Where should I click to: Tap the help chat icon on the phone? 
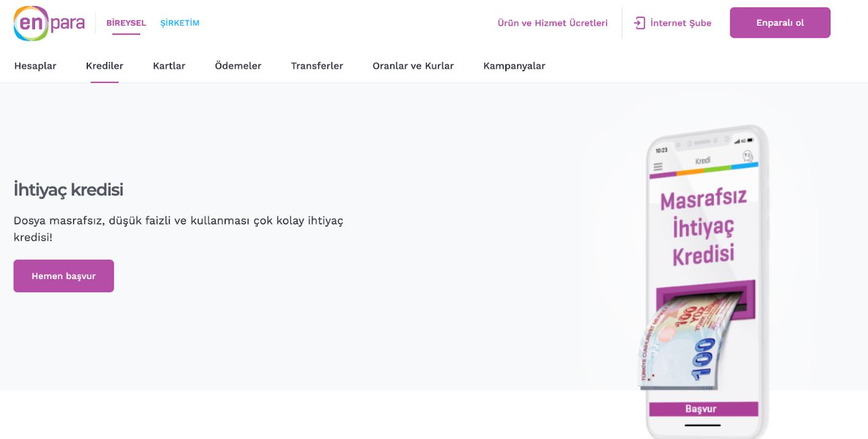click(x=748, y=156)
